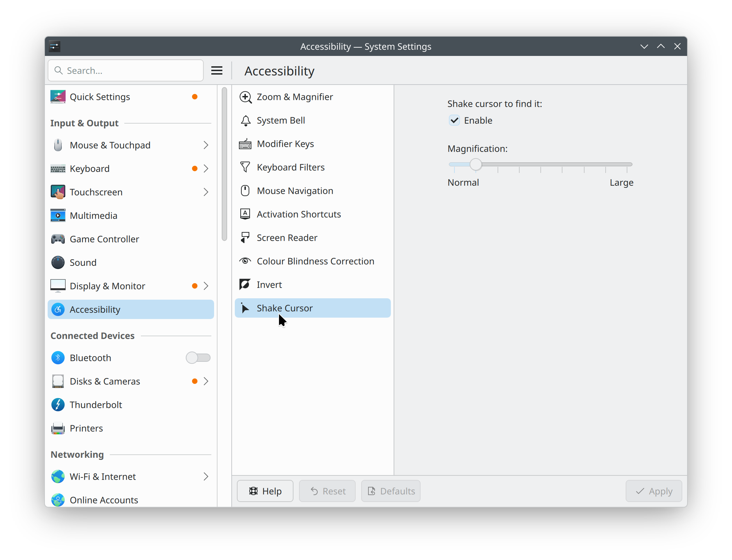The width and height of the screenshot is (732, 560).
Task: Click the System Bell icon
Action: click(245, 120)
